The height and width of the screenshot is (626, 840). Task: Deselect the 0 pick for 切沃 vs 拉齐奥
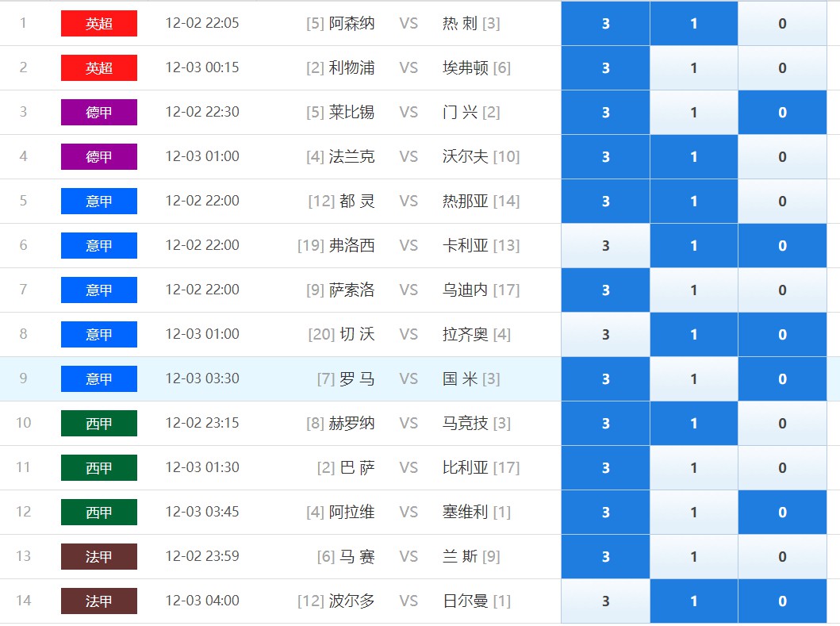(782, 335)
